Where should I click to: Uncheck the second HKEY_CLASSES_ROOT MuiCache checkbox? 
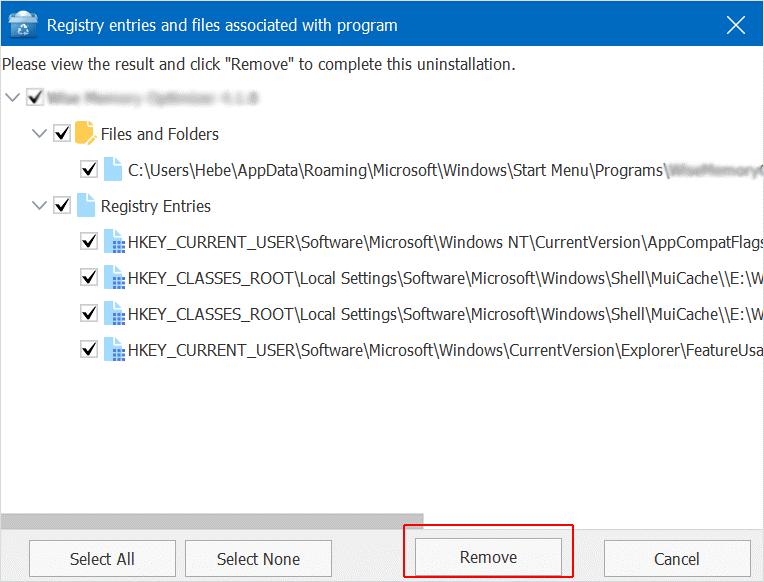pos(89,313)
